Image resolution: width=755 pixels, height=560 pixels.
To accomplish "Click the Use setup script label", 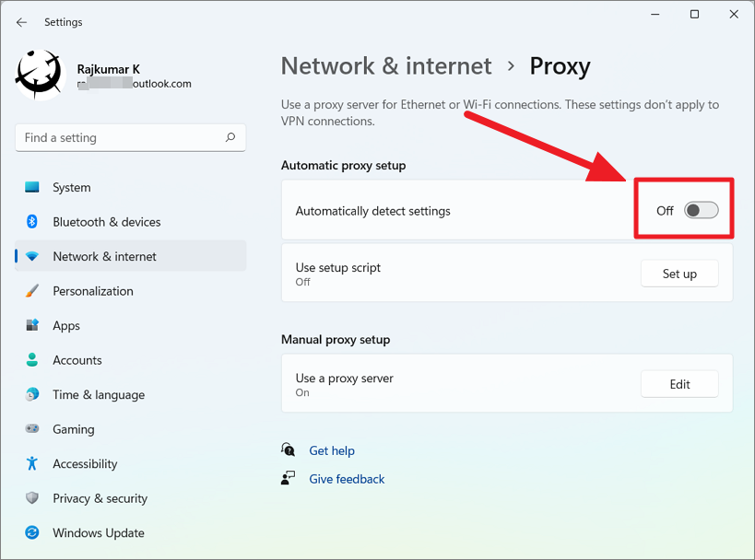I will (x=338, y=267).
